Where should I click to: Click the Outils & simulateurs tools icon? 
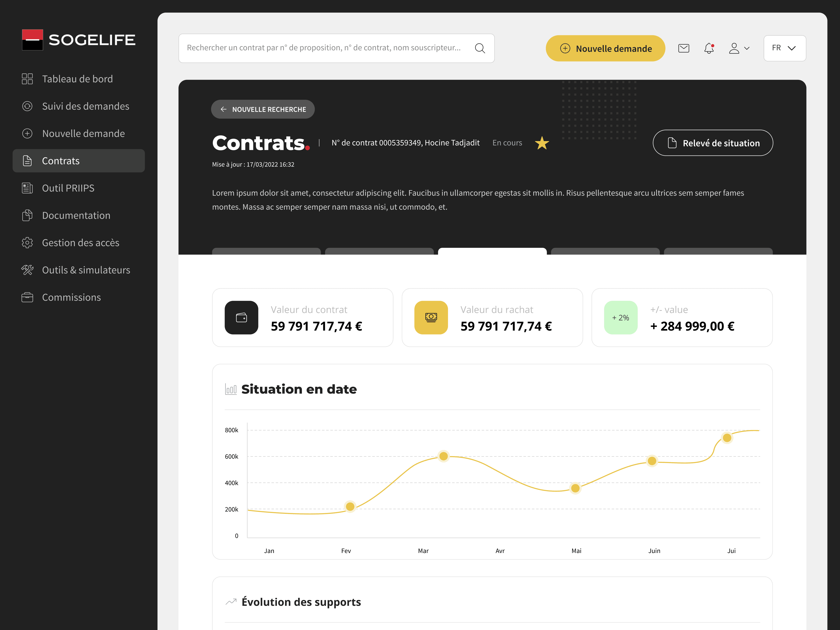pyautogui.click(x=27, y=270)
